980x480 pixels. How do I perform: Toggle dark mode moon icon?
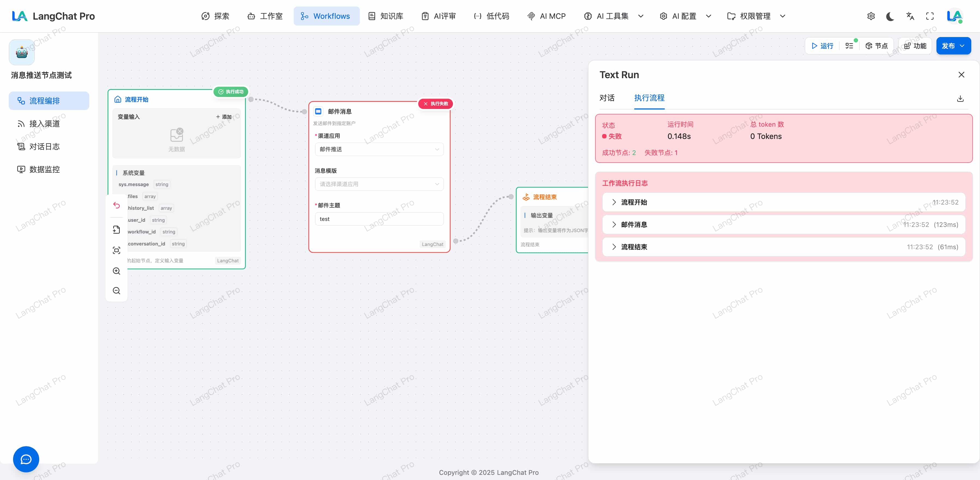tap(890, 16)
